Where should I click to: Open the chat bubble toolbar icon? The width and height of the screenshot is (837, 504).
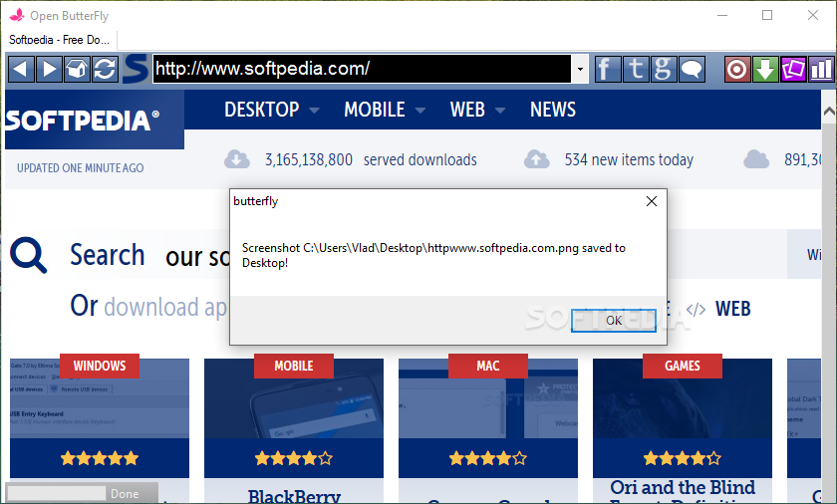[x=692, y=69]
